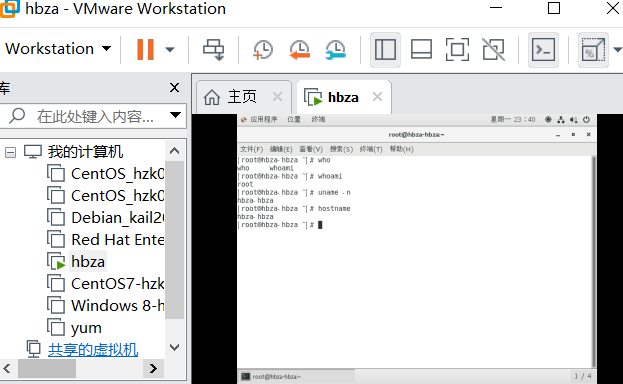The height and width of the screenshot is (384, 623).
Task: Open the 位置 menu in guest top bar
Action: coord(294,119)
